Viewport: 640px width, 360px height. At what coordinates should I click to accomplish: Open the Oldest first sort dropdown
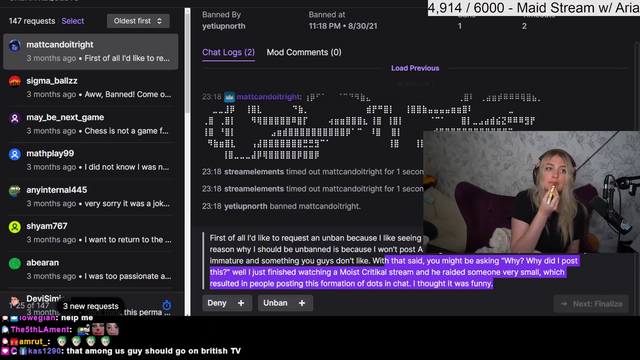tap(138, 21)
